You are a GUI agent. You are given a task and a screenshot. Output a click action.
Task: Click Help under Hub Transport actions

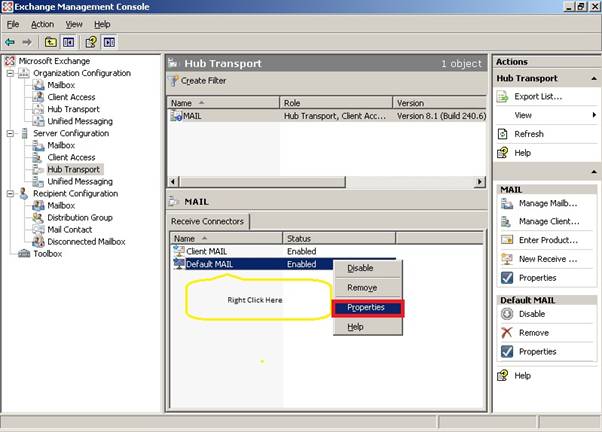(523, 153)
